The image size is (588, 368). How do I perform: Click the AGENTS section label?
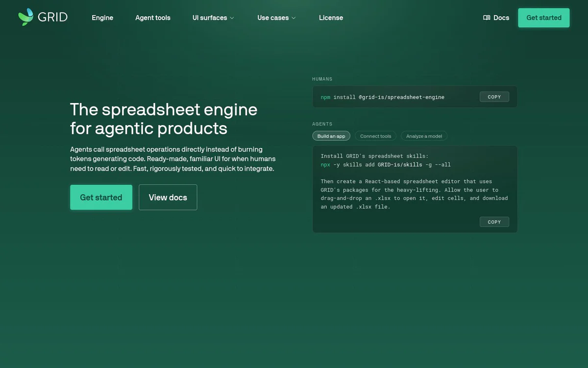point(322,124)
